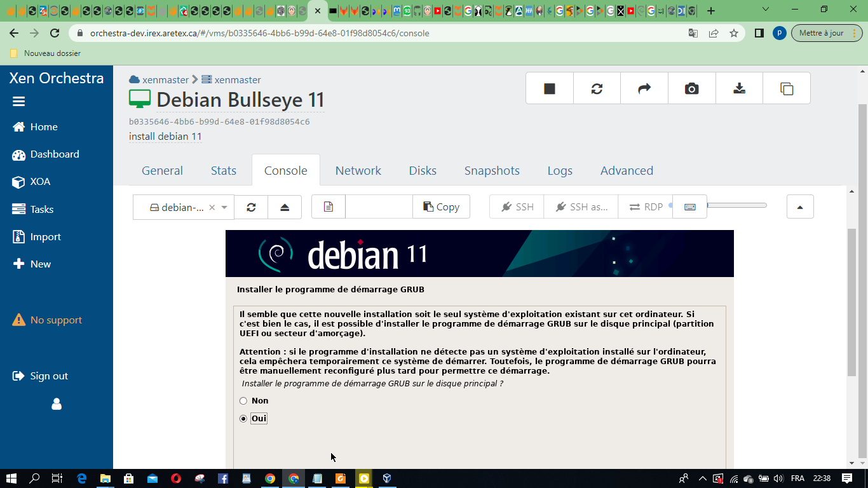Launch Opera from the taskbar
This screenshot has height=488, width=868.
point(175,478)
